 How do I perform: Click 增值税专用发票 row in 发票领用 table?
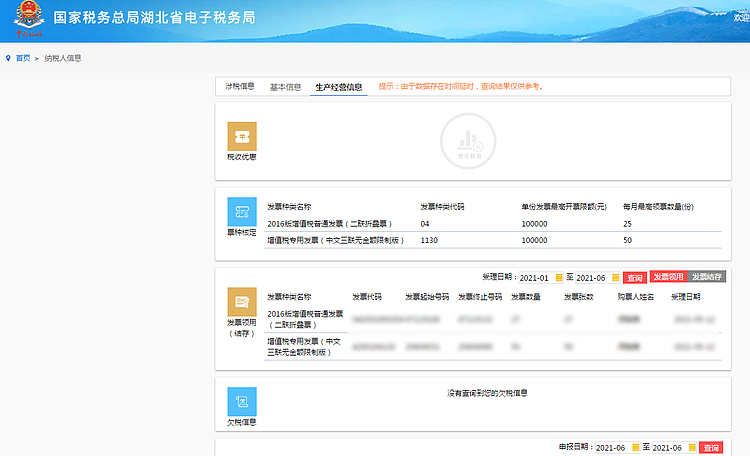493,346
